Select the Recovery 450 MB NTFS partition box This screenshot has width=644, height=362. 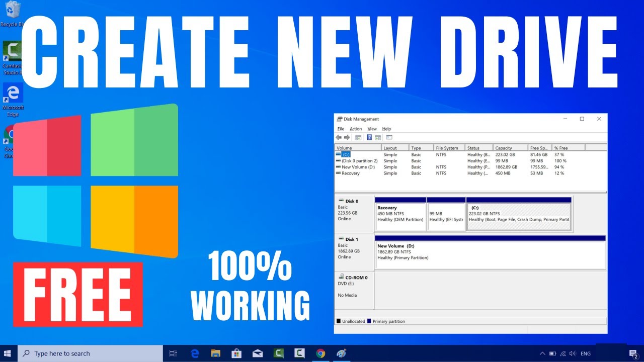[400, 215]
